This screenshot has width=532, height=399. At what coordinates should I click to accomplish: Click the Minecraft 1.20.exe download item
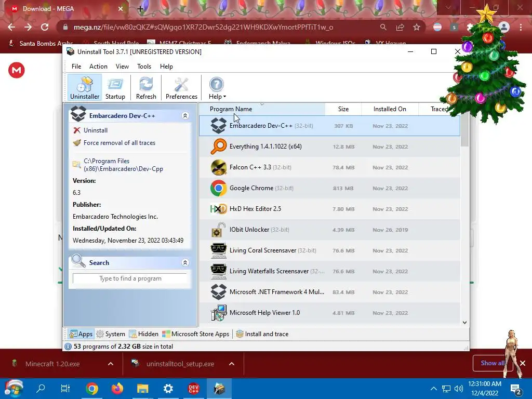[x=52, y=364]
